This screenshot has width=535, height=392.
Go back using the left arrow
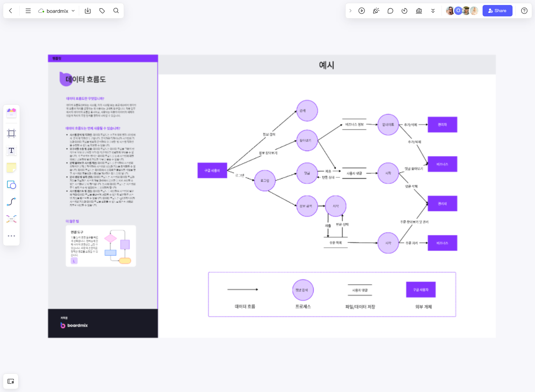coord(11,11)
